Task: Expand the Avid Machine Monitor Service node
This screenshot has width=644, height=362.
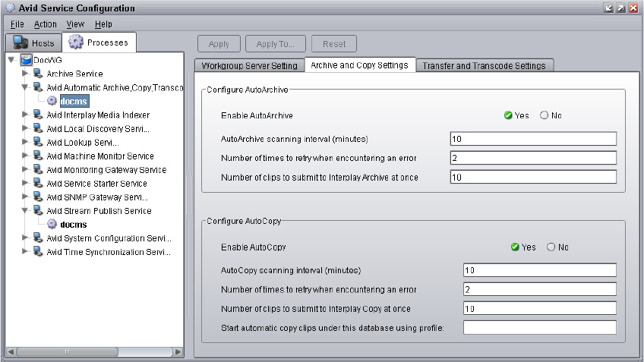Action: coord(25,156)
